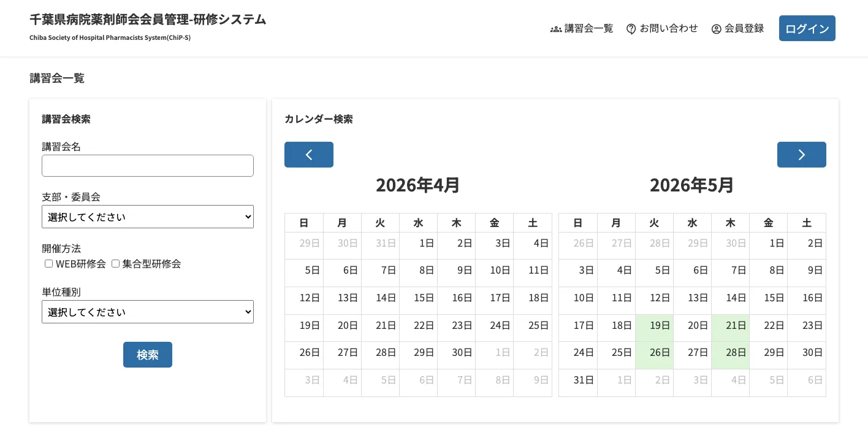Screen dimensions: 868x432
Task: Click 15日 in April 2026 calendar
Action: click(x=418, y=301)
